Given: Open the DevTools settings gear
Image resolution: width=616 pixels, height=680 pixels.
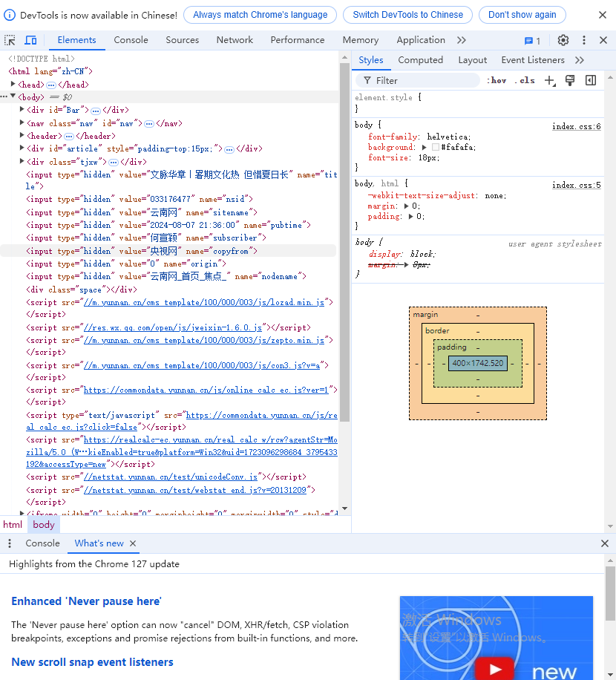Looking at the screenshot, I should 563,40.
